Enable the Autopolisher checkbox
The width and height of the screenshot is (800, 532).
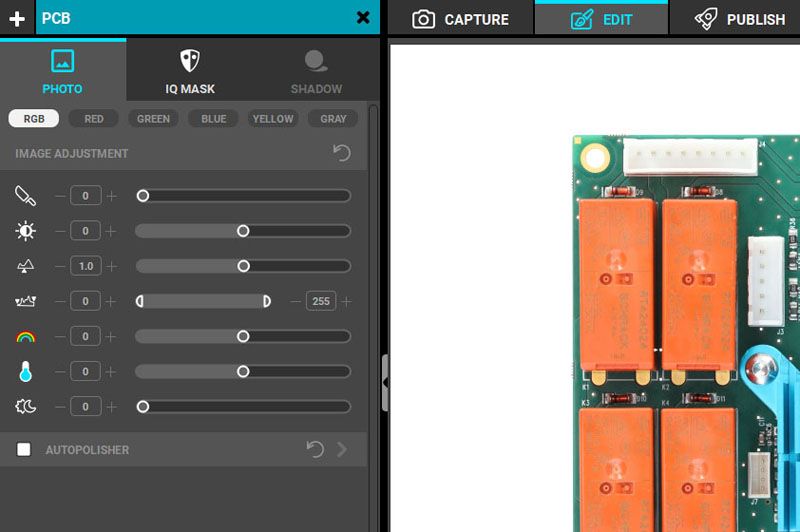point(24,450)
